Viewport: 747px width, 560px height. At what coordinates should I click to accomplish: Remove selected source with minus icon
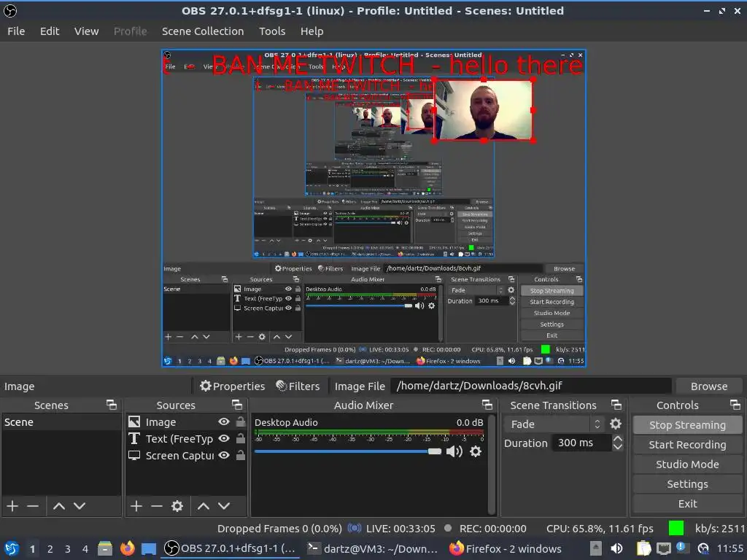(x=157, y=506)
